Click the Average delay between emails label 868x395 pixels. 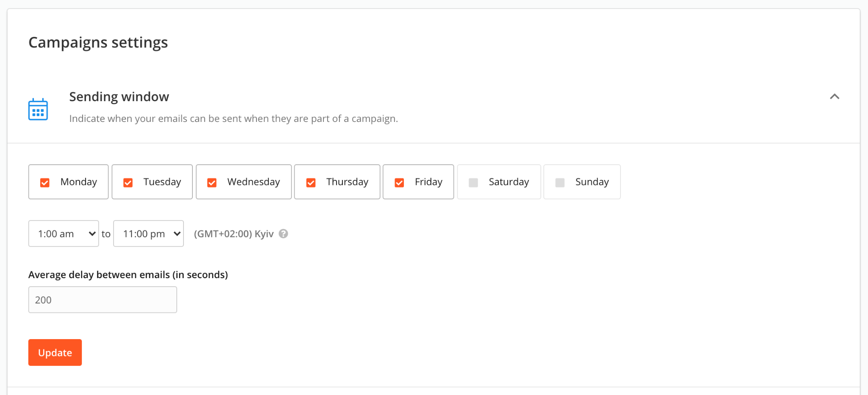128,275
